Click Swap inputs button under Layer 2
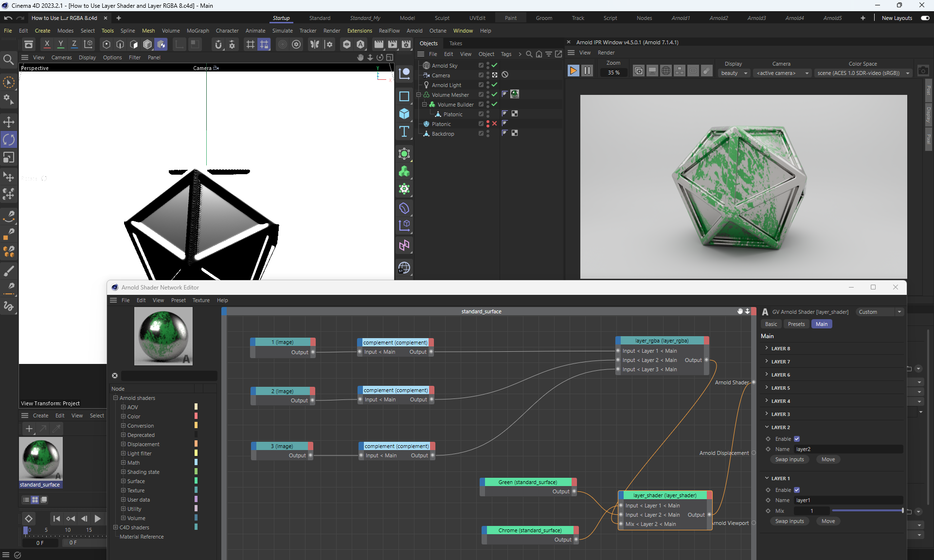The image size is (934, 560). (x=789, y=459)
